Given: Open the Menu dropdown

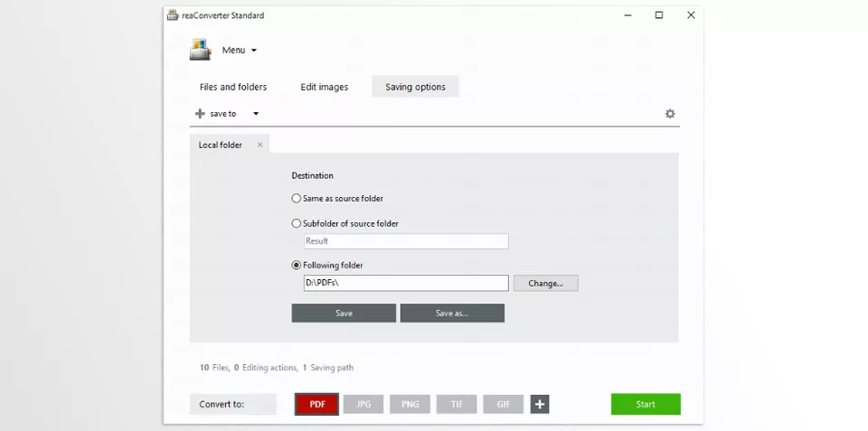Looking at the screenshot, I should click(x=239, y=51).
